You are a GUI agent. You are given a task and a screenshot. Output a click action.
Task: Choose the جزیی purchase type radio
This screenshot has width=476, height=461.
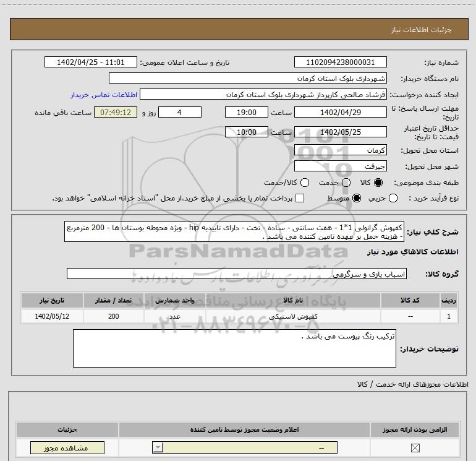tap(393, 198)
